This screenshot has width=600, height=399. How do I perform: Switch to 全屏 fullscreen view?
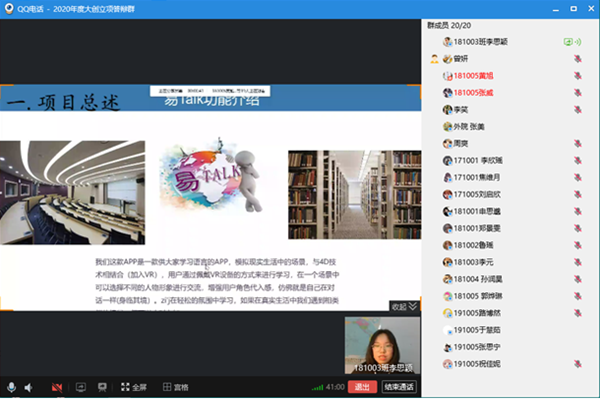pyautogui.click(x=134, y=387)
